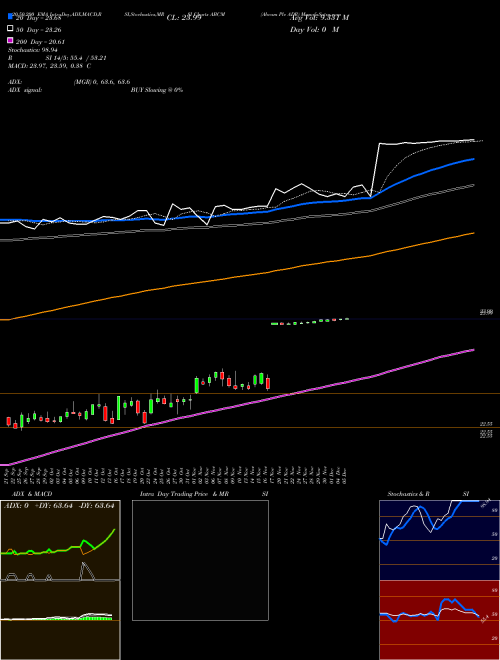
Task: Click the magenta 200 Day legend swatch
Action: coord(10,40)
